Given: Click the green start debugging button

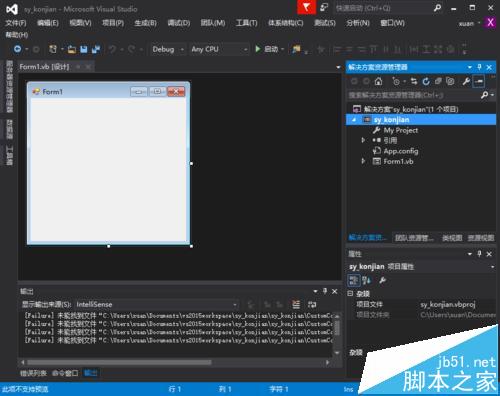Looking at the screenshot, I should (258, 49).
